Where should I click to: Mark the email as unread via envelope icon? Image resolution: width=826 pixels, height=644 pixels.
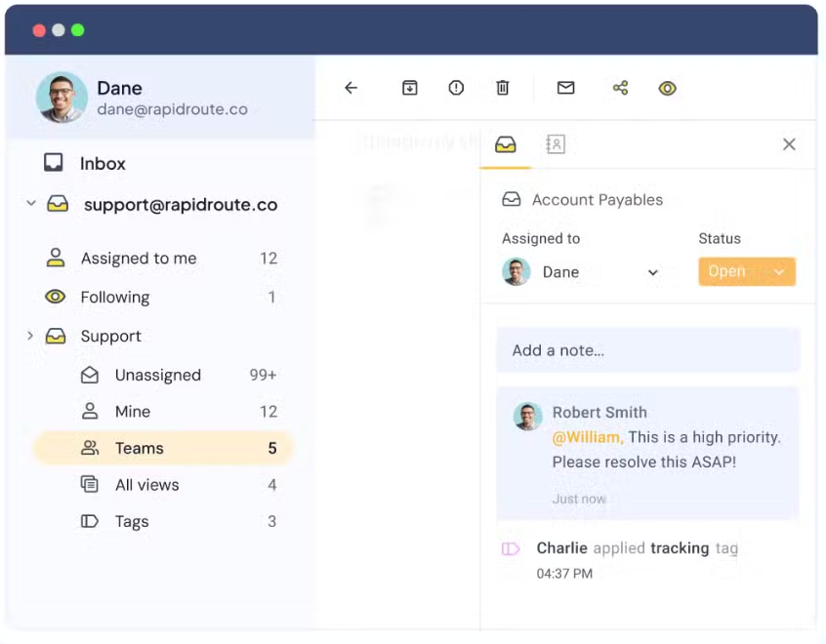[565, 88]
